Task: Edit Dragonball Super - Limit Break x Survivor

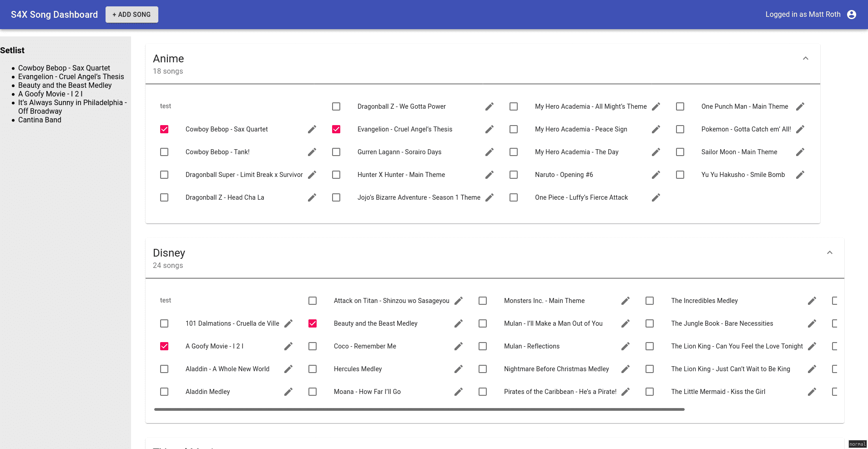Action: click(312, 175)
